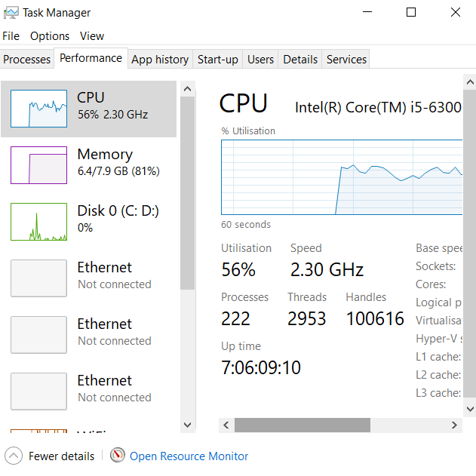Click the Resource Monitor icon
Screen dimensions: 476x476
pos(118,456)
